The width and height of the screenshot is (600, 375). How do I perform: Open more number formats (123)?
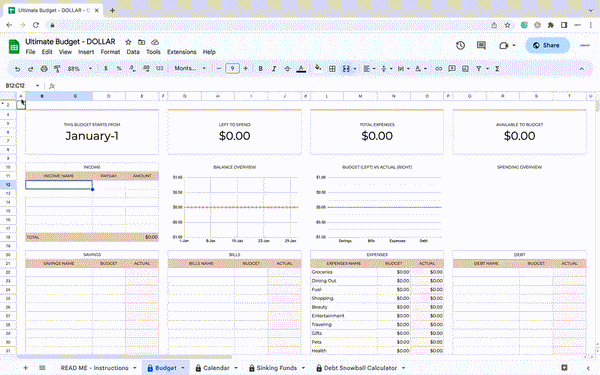(x=160, y=68)
